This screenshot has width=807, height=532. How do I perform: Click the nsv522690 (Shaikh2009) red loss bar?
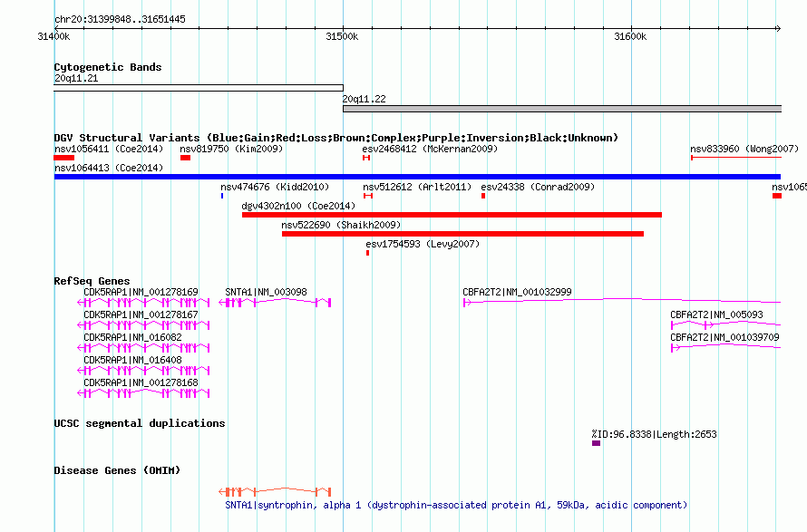point(462,234)
